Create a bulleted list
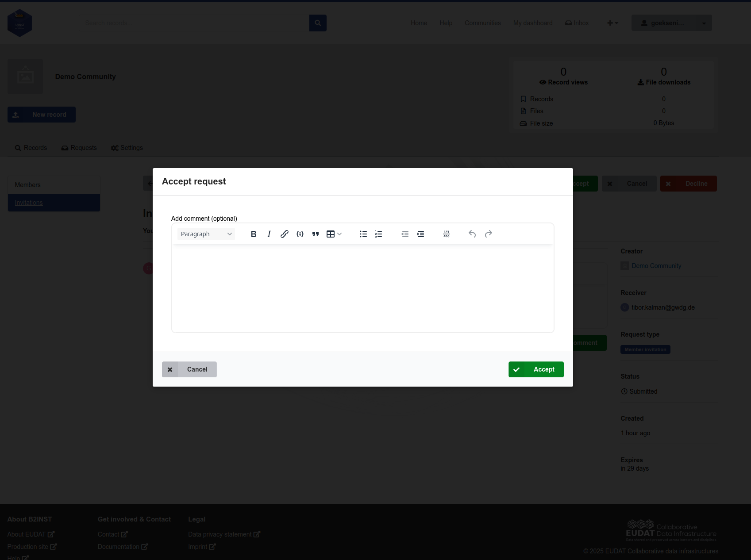 click(x=363, y=234)
